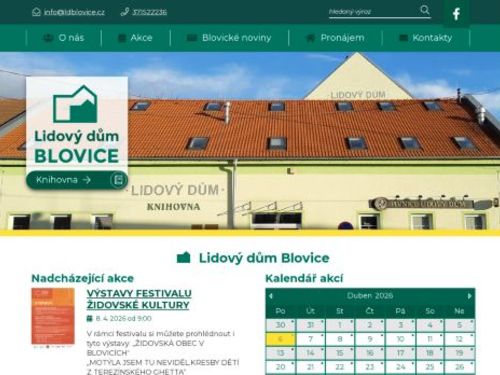
Task: Select day 10 in the calendar
Action: click(x=400, y=339)
